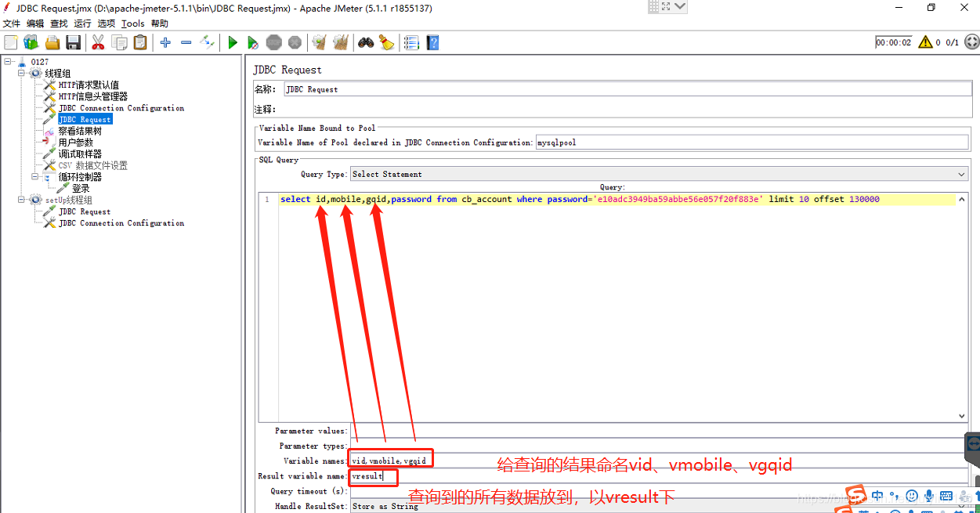980x513 pixels.
Task: Click the round thread status icon
Action: coord(971,42)
